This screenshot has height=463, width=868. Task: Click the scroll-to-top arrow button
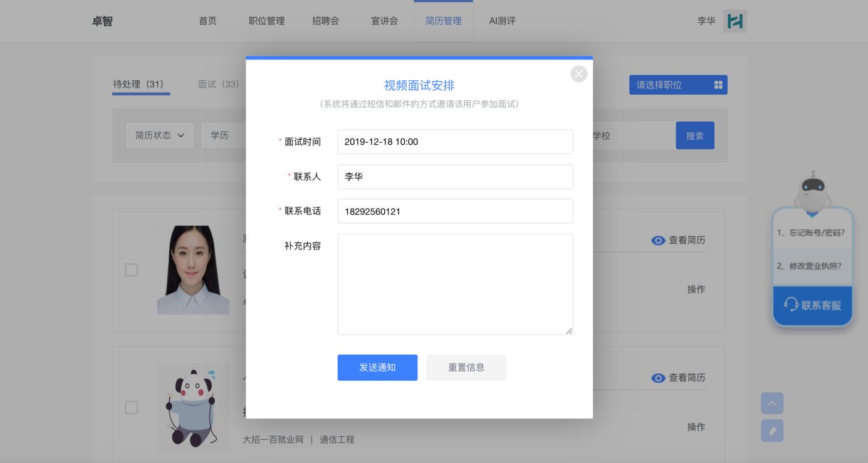[x=772, y=404]
